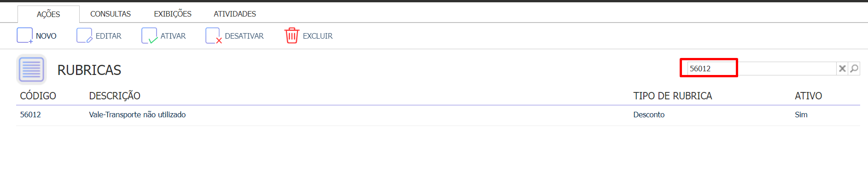Screen dimensions: 868x178
Task: Clear the search with the X icon
Action: (x=842, y=69)
